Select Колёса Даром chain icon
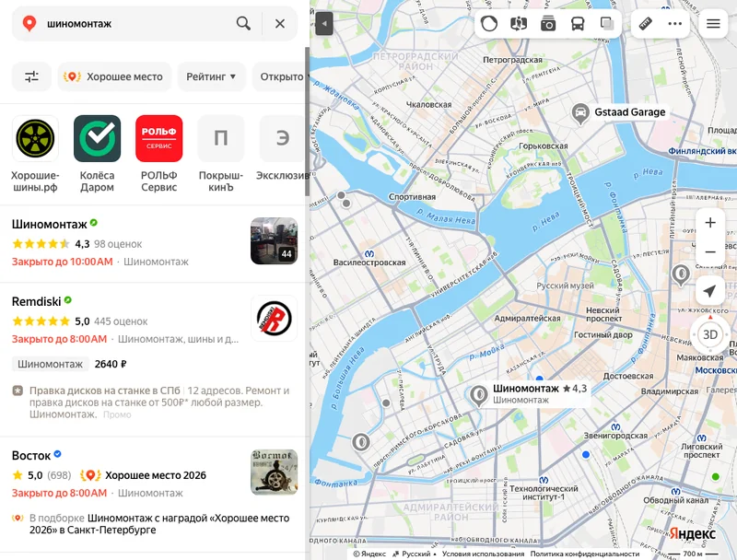The width and height of the screenshot is (737, 560). [x=98, y=138]
